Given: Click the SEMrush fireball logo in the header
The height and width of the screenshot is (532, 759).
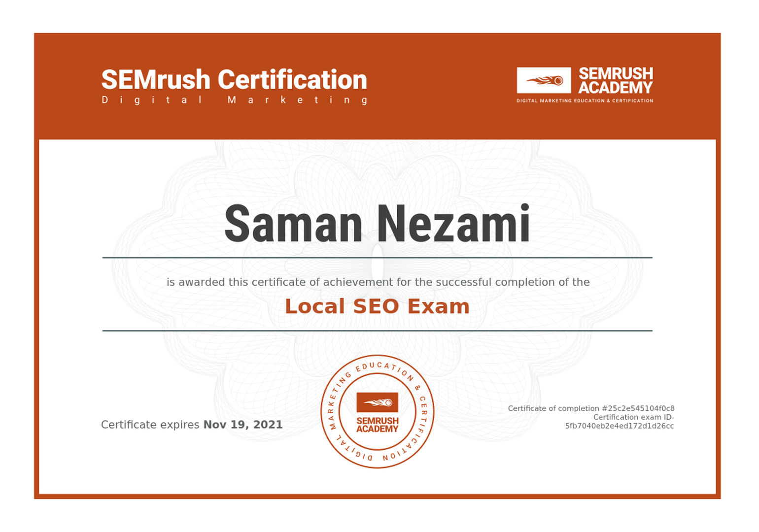Looking at the screenshot, I should point(544,80).
